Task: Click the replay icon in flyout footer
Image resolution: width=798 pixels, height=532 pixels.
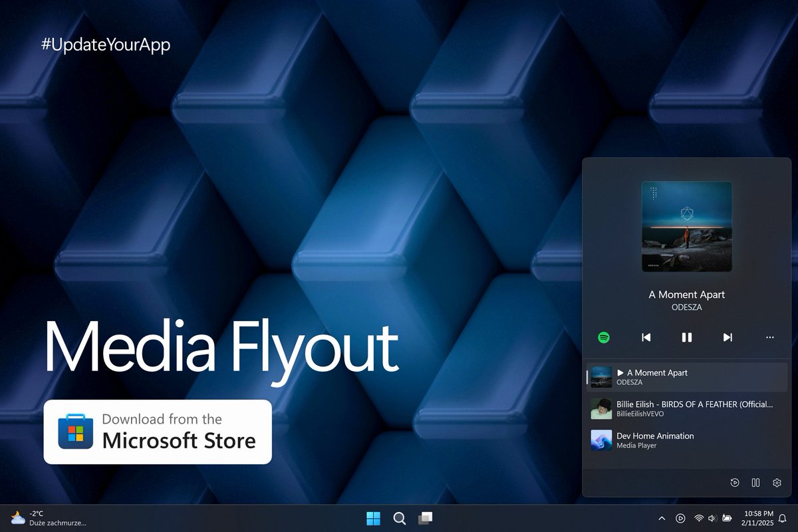Action: 735,483
